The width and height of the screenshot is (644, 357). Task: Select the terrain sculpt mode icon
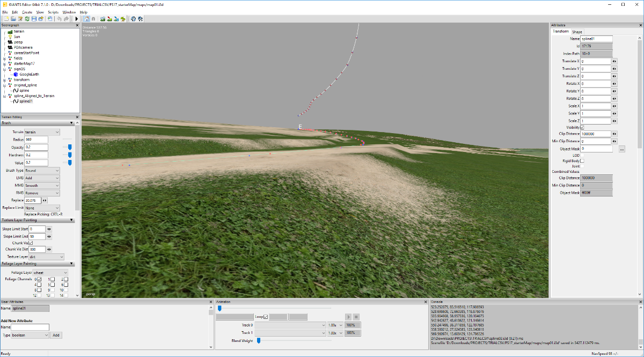[102, 19]
